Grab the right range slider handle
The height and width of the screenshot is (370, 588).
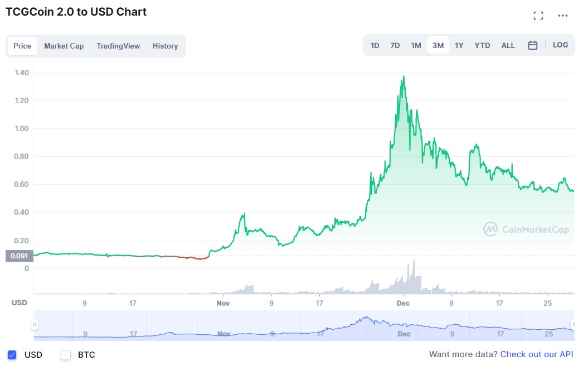pos(574,325)
